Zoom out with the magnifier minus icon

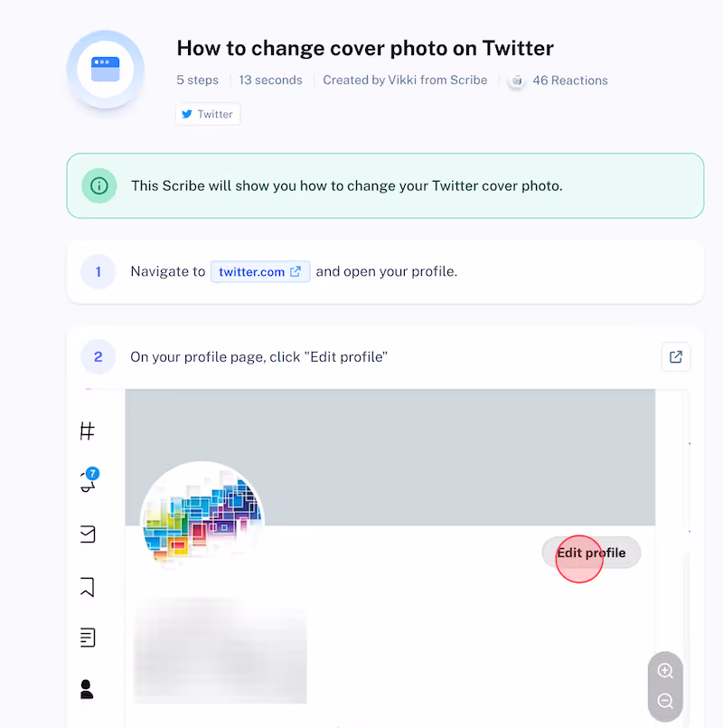click(665, 701)
